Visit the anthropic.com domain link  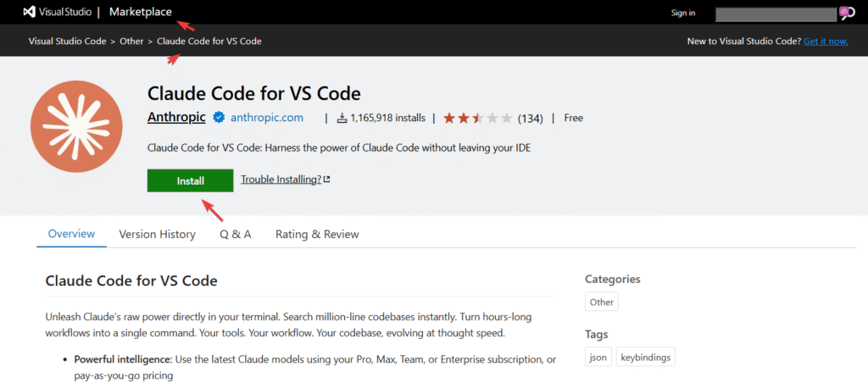(266, 118)
